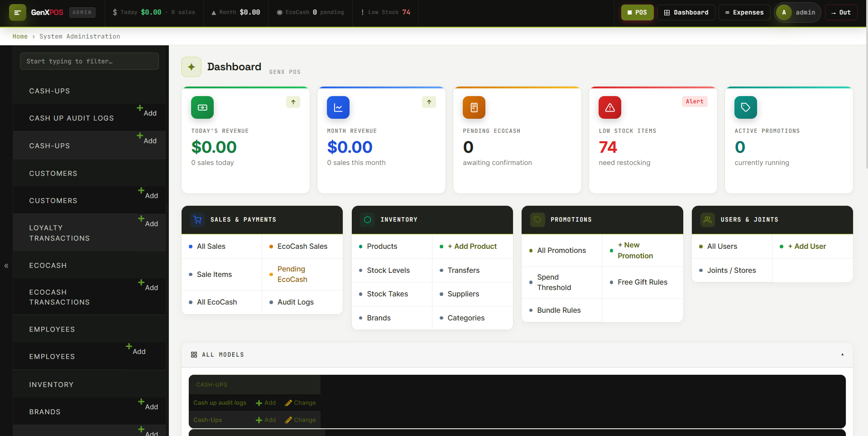Add new Loyalty Transactions entry in sidebar
The image size is (868, 436).
148,222
